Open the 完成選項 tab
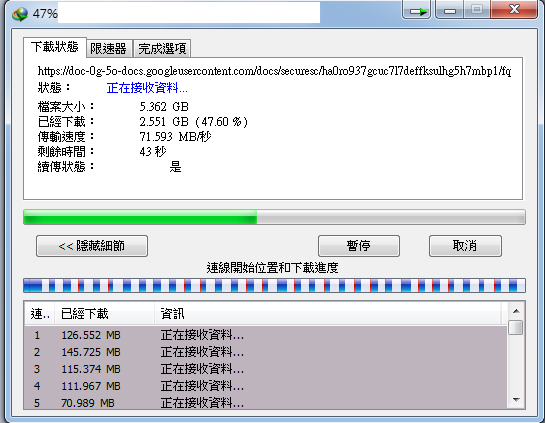Screen dimensions: 545x423 pos(162,48)
